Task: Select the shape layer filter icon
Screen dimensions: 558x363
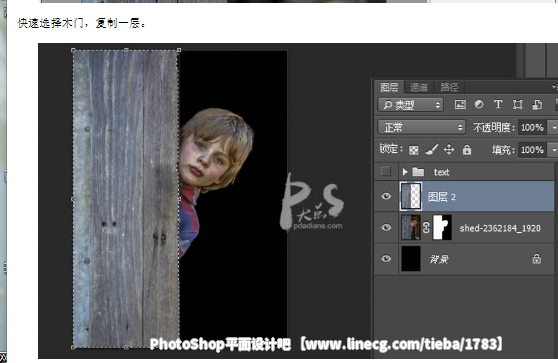Action: point(517,104)
